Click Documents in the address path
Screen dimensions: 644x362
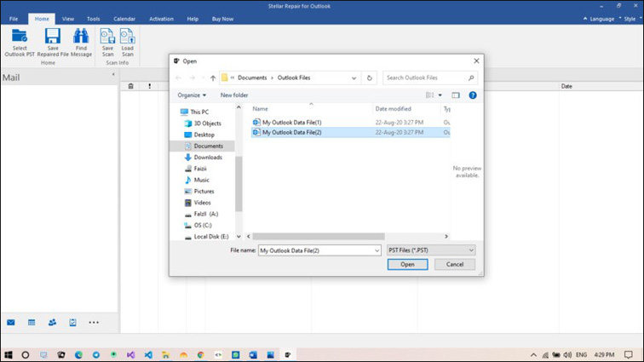[252, 78]
